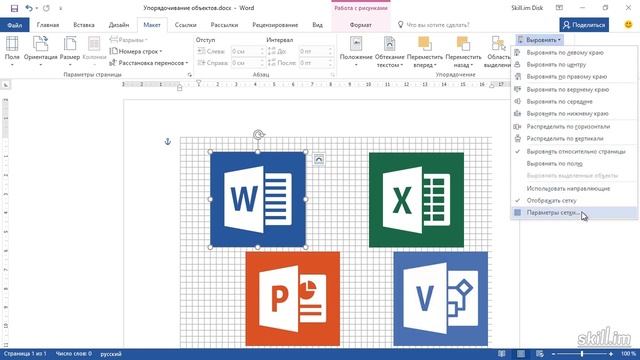Open the Обтекание текстом wrap button
Screen dimensions: 640x360
[x=389, y=52]
